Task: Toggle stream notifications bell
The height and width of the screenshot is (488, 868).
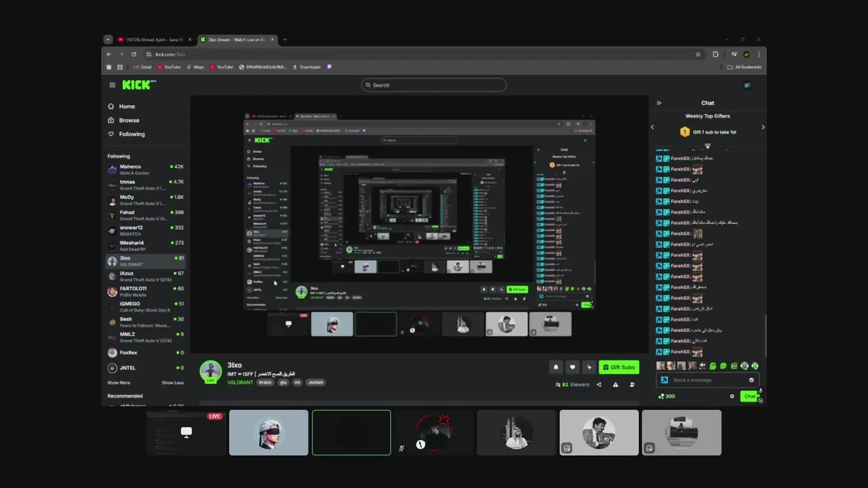Action: tap(556, 367)
